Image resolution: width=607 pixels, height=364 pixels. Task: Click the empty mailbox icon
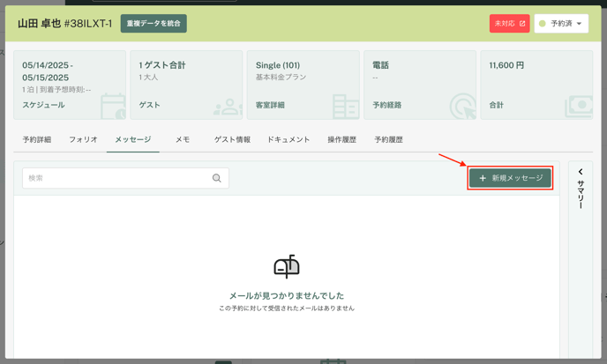coord(287,266)
